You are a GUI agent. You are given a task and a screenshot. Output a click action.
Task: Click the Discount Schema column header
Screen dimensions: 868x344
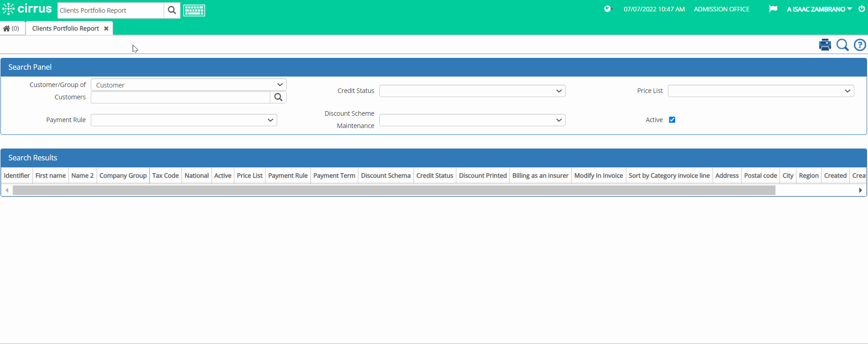click(x=386, y=175)
